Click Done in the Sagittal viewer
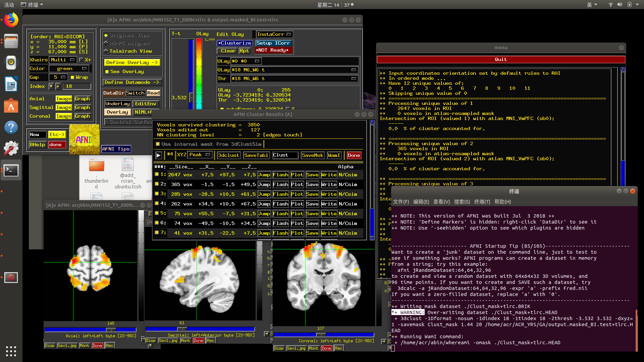 pyautogui.click(x=198, y=341)
